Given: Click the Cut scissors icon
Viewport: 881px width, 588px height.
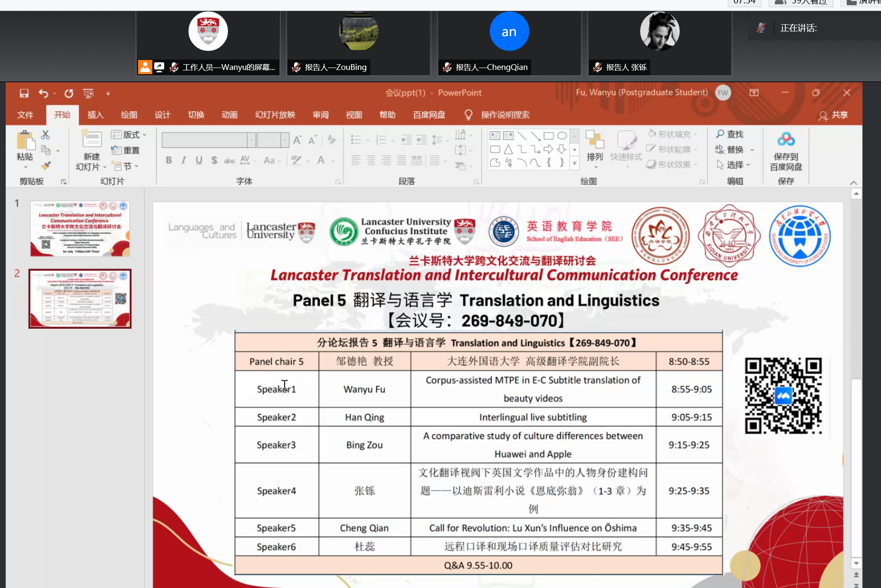Looking at the screenshot, I should click(45, 135).
